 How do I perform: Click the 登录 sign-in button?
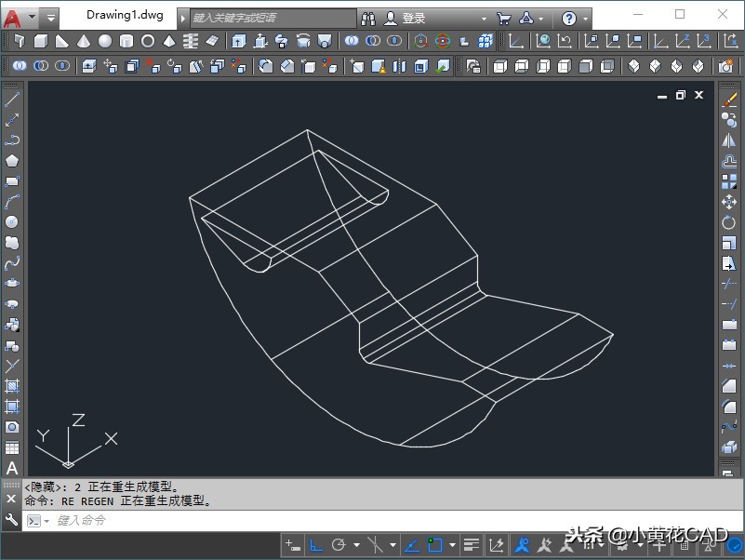click(414, 19)
